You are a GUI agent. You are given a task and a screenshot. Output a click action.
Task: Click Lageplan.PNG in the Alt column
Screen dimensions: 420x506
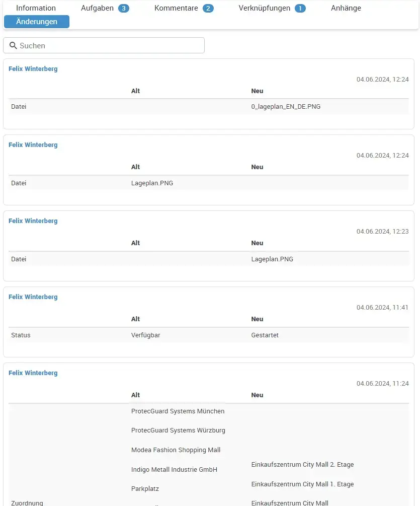click(x=152, y=183)
